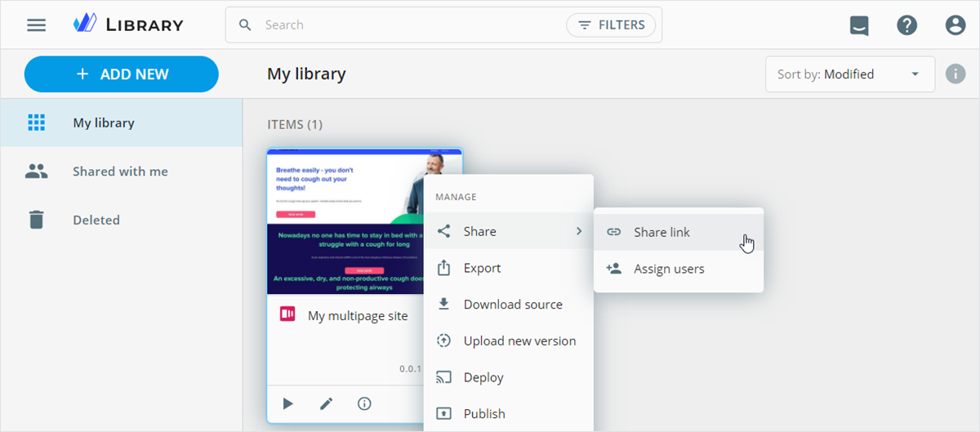The width and height of the screenshot is (980, 432).
Task: Select Upload new version option
Action: pyautogui.click(x=519, y=341)
